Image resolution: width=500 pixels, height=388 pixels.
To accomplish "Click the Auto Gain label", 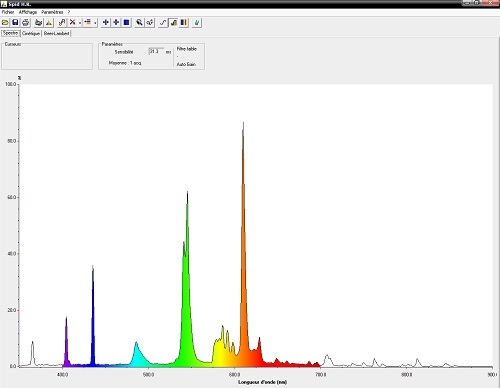I will pyautogui.click(x=186, y=64).
